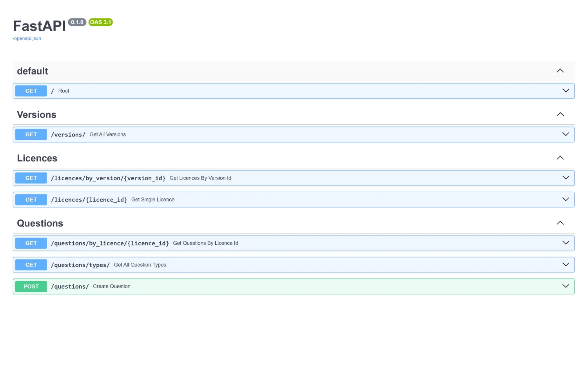Click the 0.1.0 version label
588x392 pixels.
[77, 22]
